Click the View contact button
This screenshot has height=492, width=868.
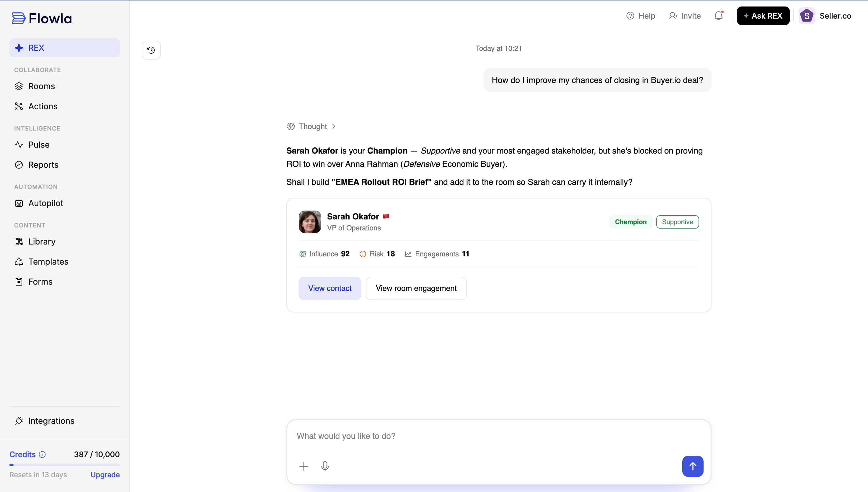(x=330, y=288)
